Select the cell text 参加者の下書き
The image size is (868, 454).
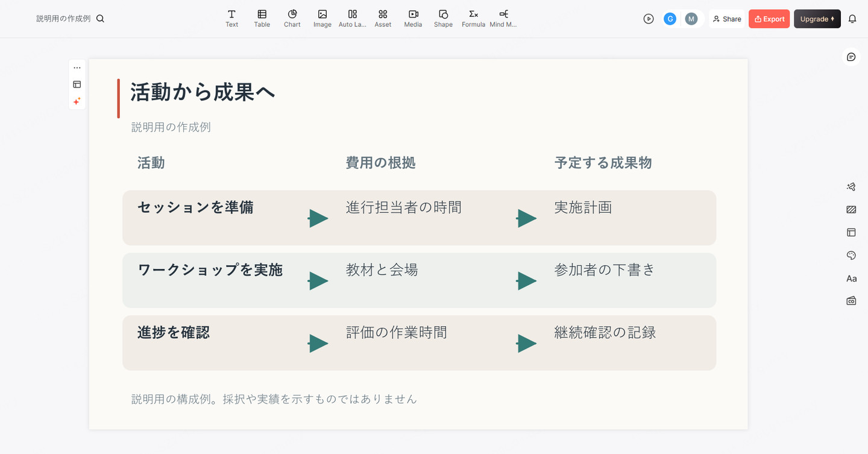tap(605, 270)
